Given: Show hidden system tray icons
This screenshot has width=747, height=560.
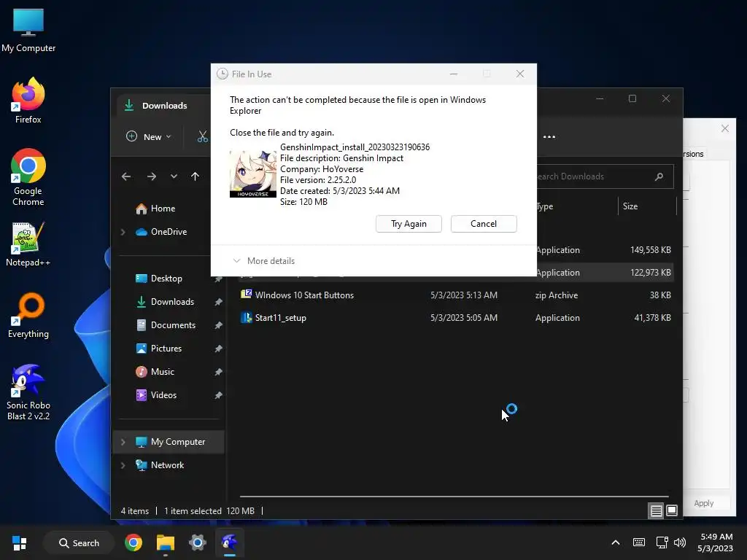Looking at the screenshot, I should [616, 542].
